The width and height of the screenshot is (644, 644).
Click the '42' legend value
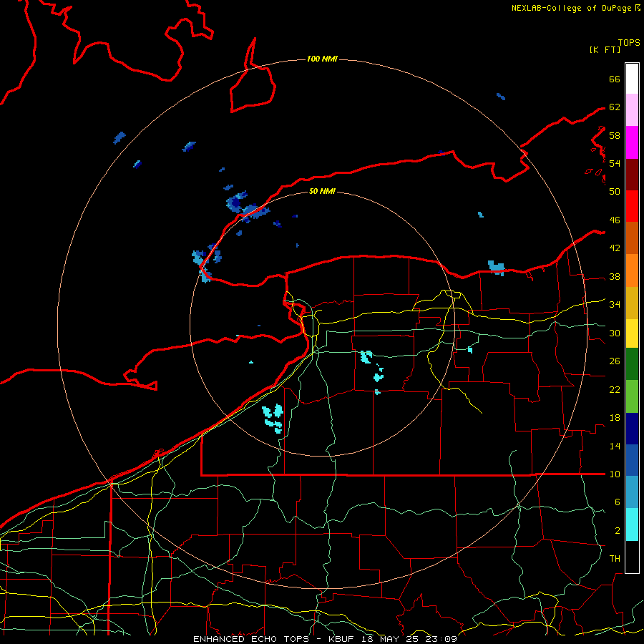coord(615,248)
